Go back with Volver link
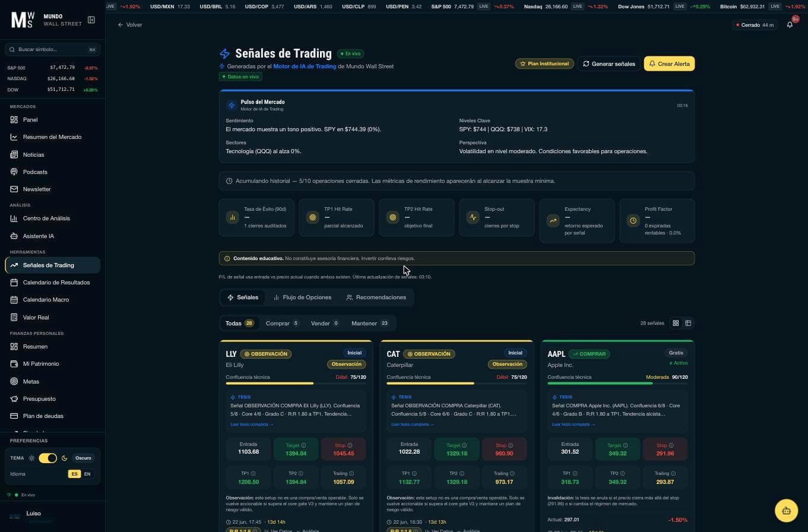 [130, 25]
